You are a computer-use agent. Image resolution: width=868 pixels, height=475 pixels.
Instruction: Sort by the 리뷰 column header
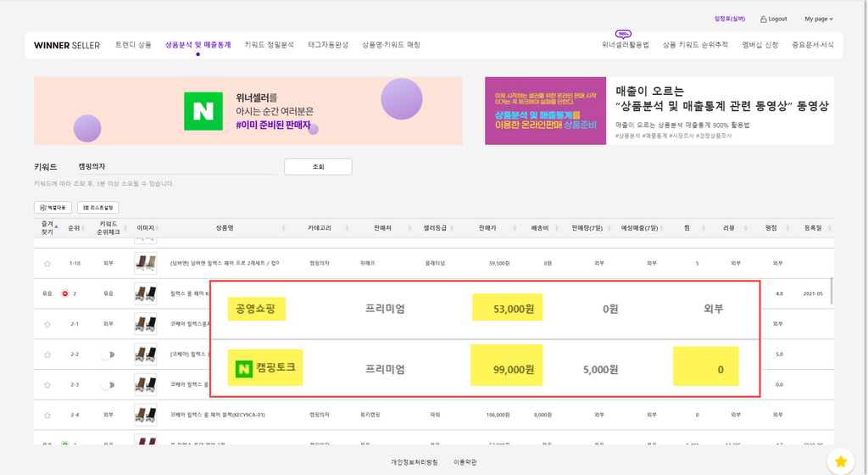tap(729, 228)
